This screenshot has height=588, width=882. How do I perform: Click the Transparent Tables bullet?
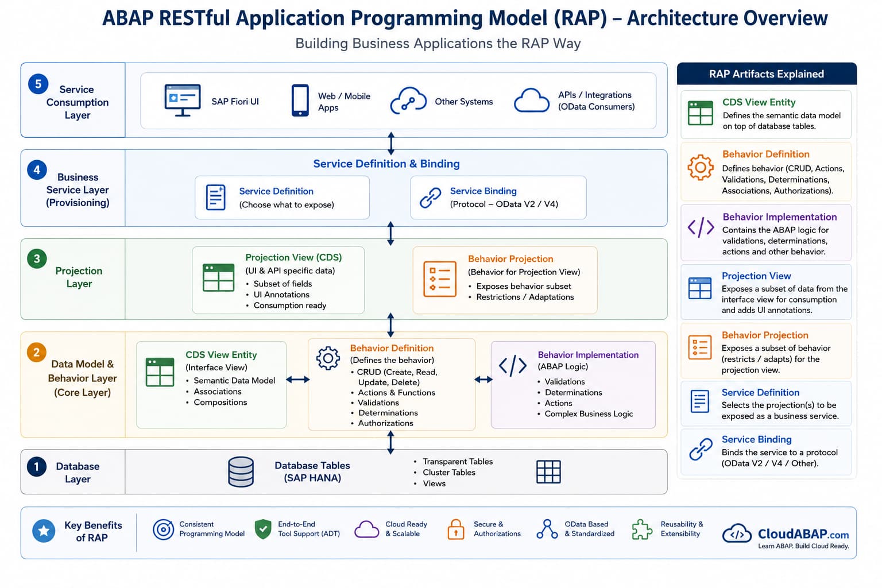(x=458, y=462)
